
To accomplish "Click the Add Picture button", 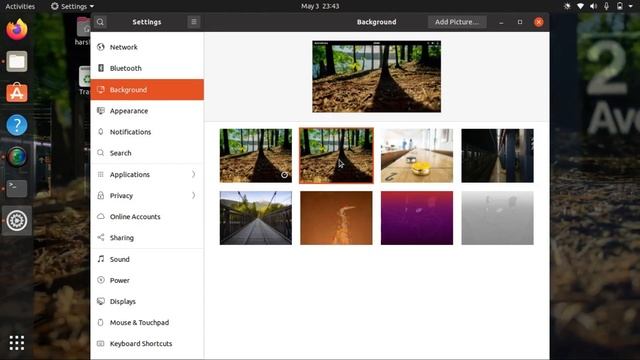I will (457, 22).
